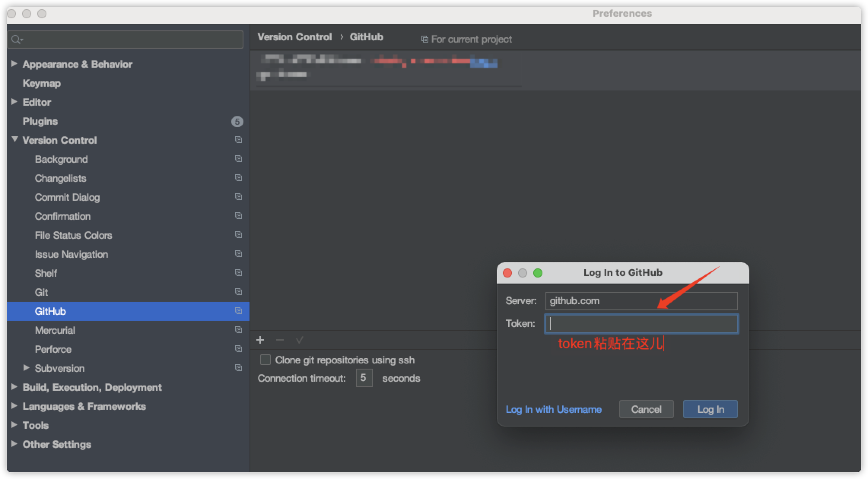Select Mercurial under Version Control

pyautogui.click(x=55, y=330)
